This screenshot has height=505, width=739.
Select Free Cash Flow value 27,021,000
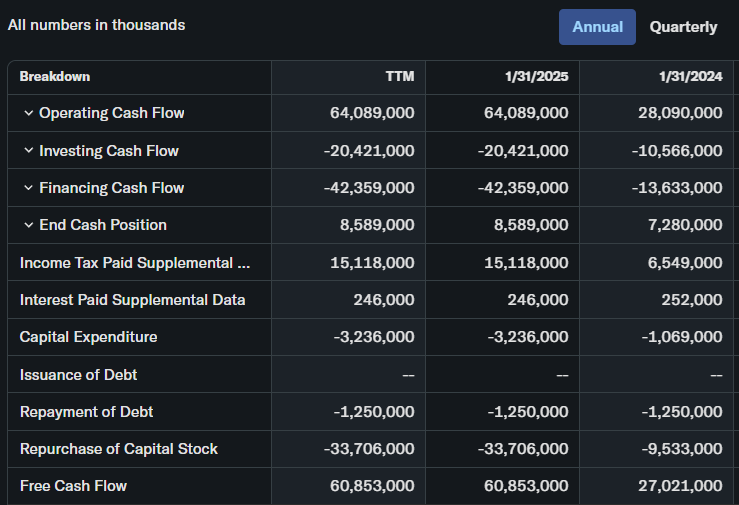(680, 486)
